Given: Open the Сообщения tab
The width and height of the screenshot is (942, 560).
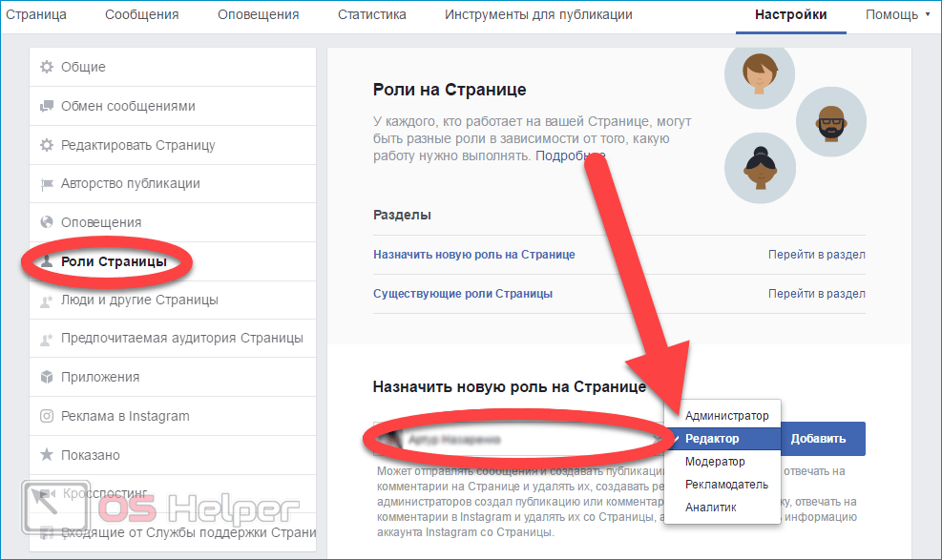Looking at the screenshot, I should 142,14.
